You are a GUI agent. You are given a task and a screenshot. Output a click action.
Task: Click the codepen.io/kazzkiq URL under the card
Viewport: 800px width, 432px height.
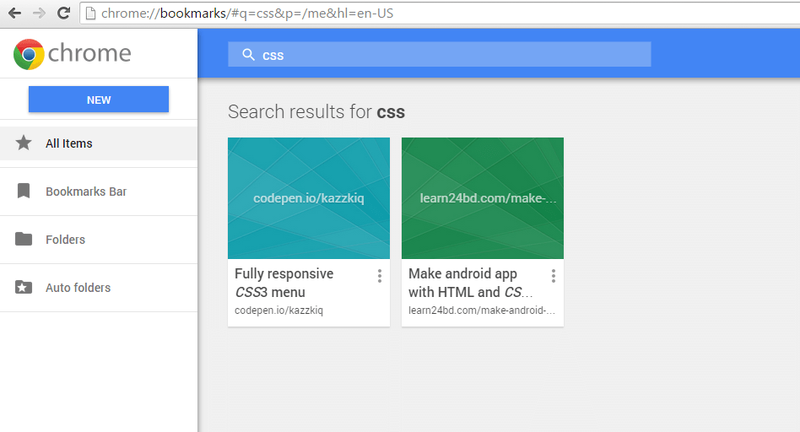pyautogui.click(x=279, y=310)
